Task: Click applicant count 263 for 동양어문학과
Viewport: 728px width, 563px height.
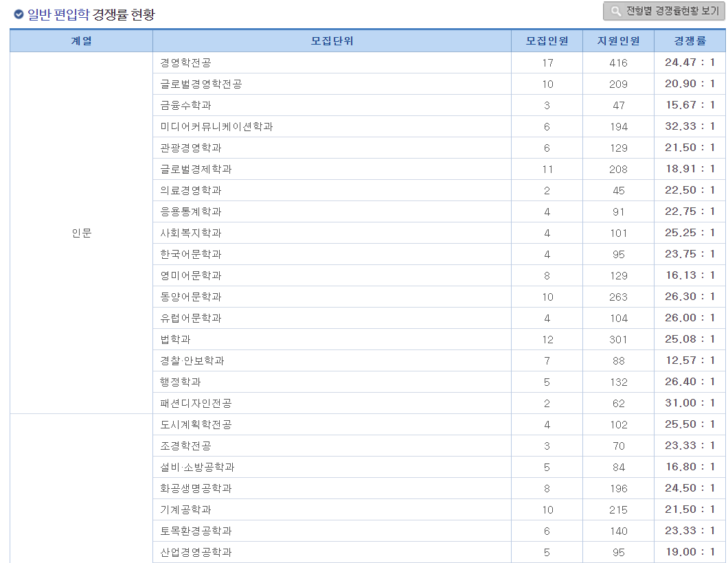Action: tap(618, 297)
